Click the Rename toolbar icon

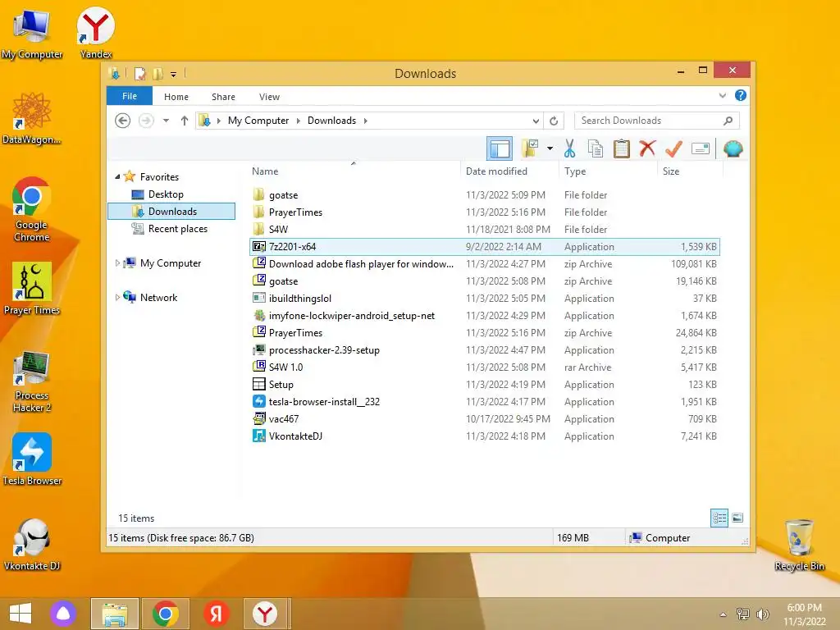(701, 149)
